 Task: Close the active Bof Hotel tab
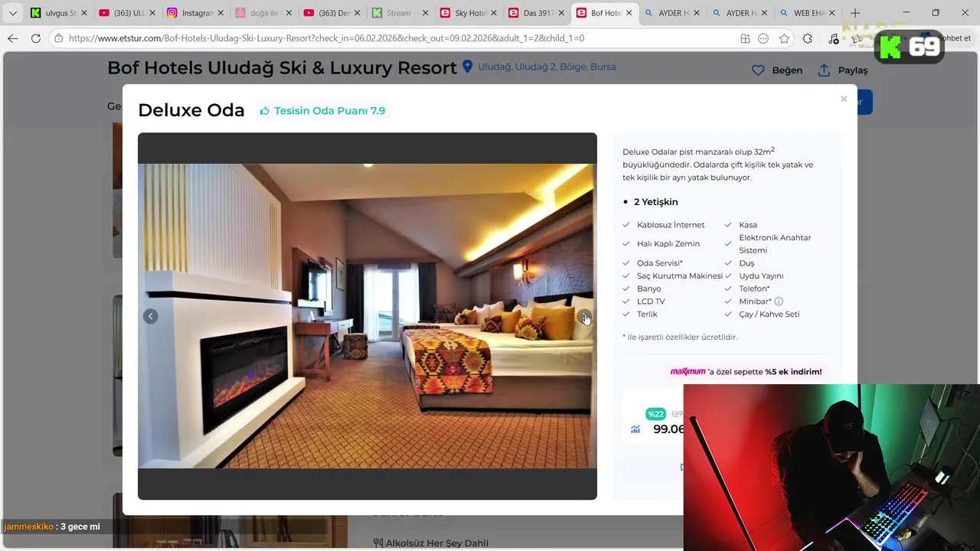(629, 13)
